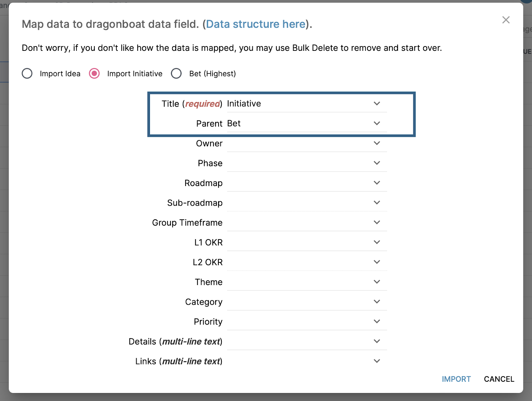Click the Sub-roadmap field label
The height and width of the screenshot is (401, 532).
pyautogui.click(x=195, y=203)
